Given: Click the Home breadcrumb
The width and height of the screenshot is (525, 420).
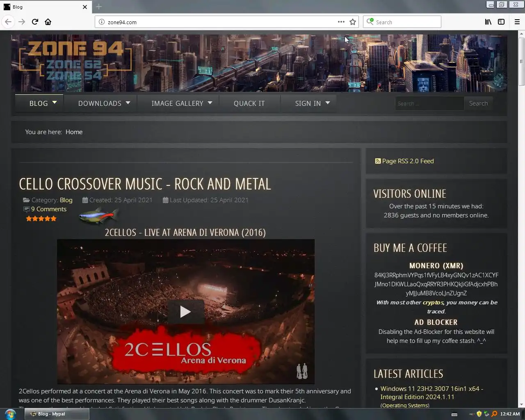Looking at the screenshot, I should (74, 132).
